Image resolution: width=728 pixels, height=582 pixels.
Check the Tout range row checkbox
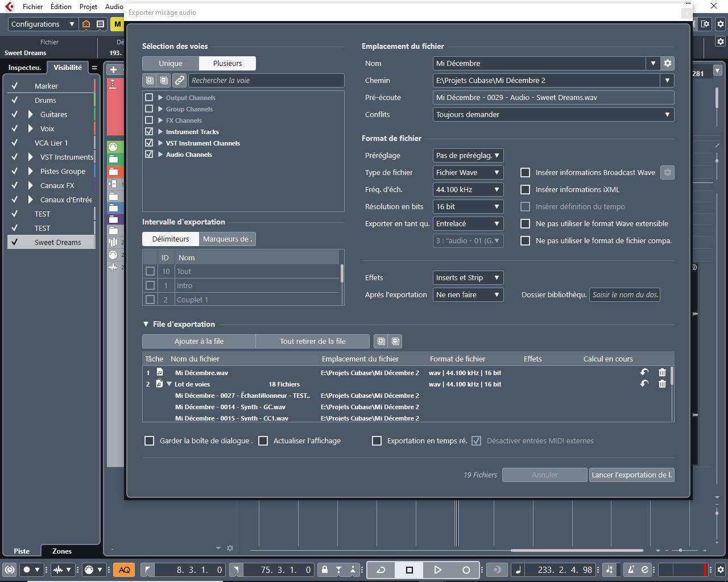[x=150, y=271]
